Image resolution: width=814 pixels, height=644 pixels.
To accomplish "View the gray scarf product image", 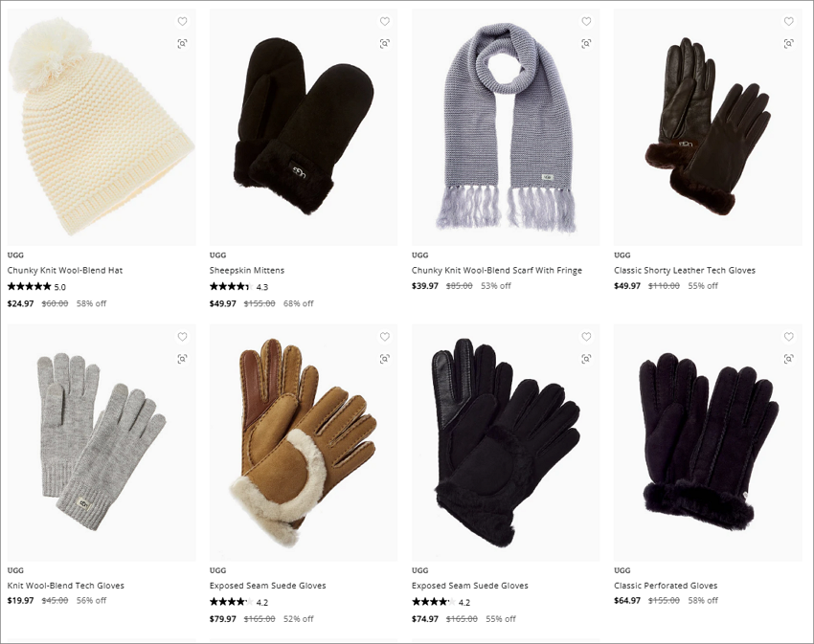I will (506, 127).
